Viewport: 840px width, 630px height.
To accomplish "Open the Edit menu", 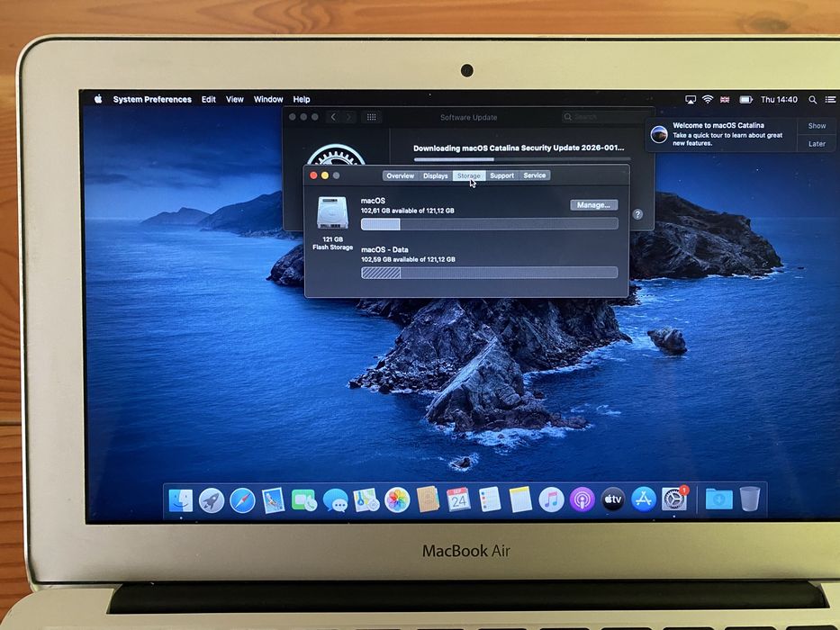I will click(x=208, y=99).
